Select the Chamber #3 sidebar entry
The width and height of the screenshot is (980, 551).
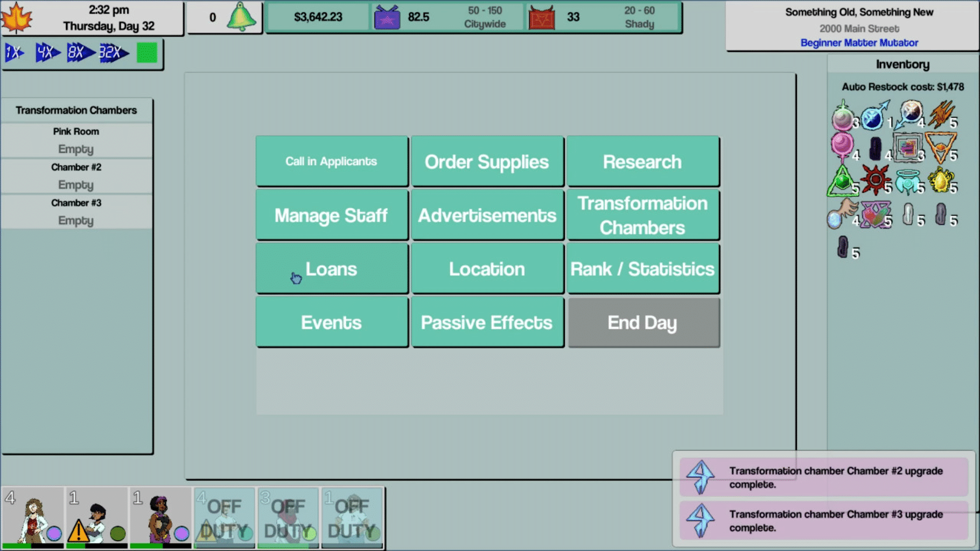click(x=76, y=211)
